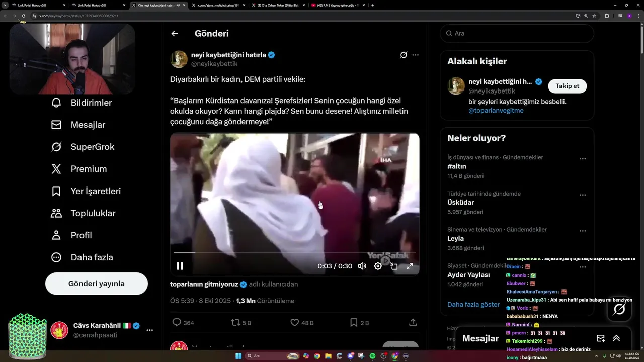Open Grok icon on the post header
Image resolution: width=644 pixels, height=362 pixels.
[x=404, y=55]
